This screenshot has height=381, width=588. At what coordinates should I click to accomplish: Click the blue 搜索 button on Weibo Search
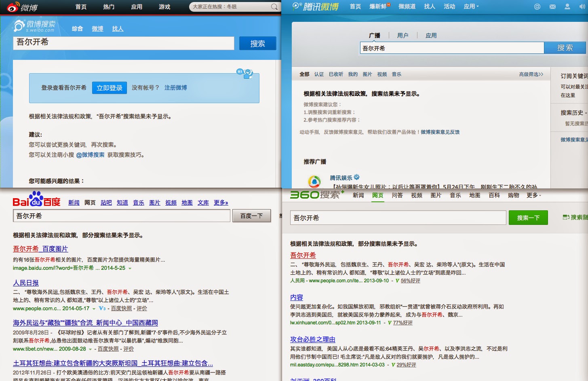258,43
